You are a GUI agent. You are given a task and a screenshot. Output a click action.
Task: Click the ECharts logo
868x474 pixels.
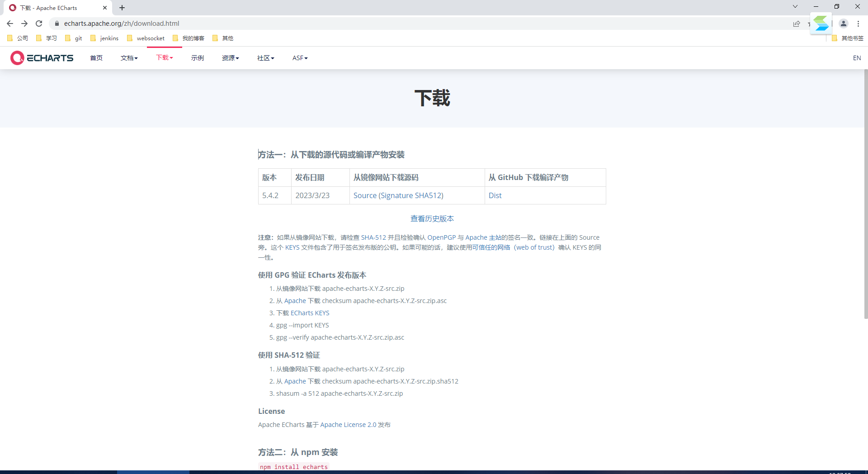tap(42, 58)
